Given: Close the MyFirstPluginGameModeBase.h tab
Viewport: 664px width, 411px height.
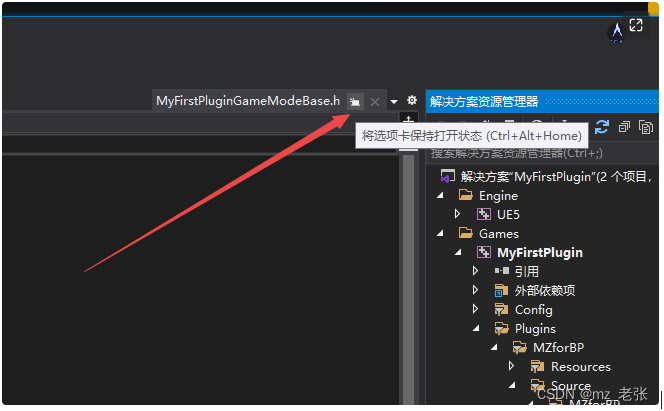Looking at the screenshot, I should (375, 102).
